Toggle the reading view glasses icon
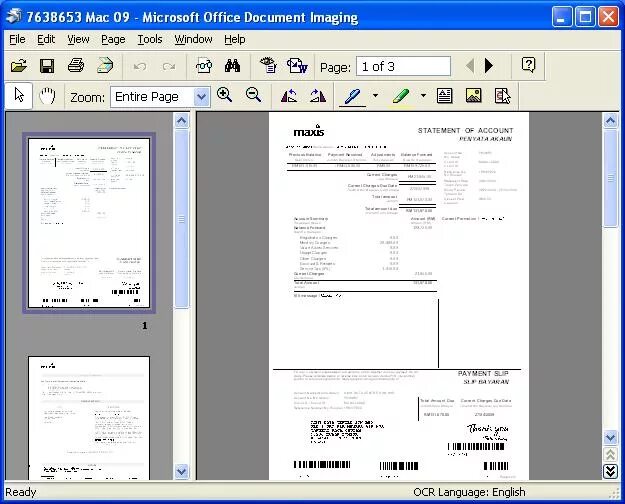This screenshot has width=625, height=504. click(x=204, y=66)
